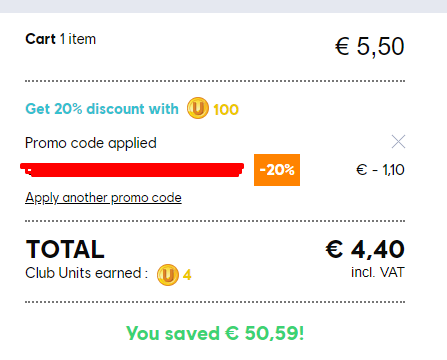Click the Club Units earned label

coord(86,273)
